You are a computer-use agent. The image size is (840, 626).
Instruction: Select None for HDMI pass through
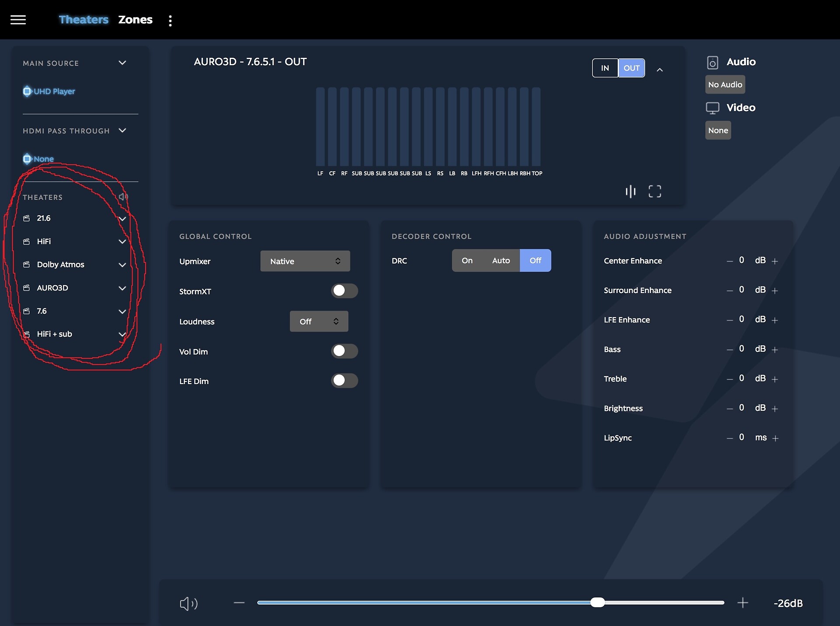pyautogui.click(x=38, y=159)
